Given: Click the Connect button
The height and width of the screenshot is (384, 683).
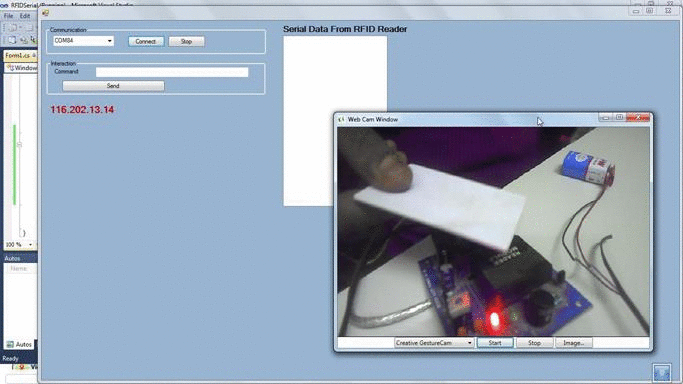Looking at the screenshot, I should [x=145, y=41].
